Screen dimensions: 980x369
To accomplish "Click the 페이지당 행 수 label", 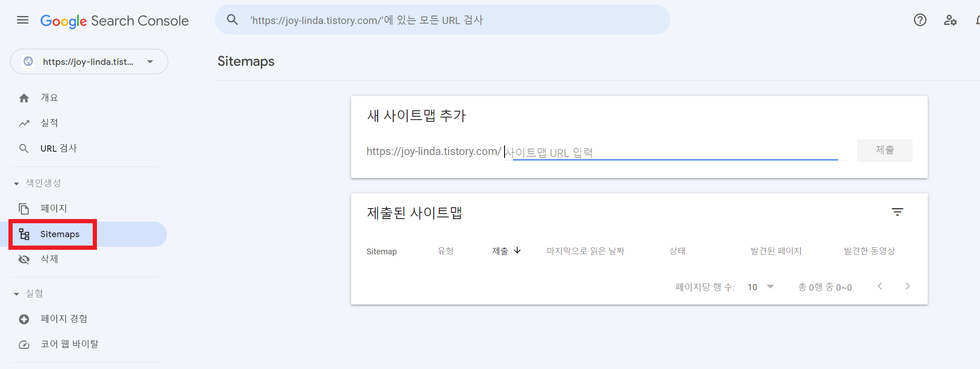I will click(705, 287).
